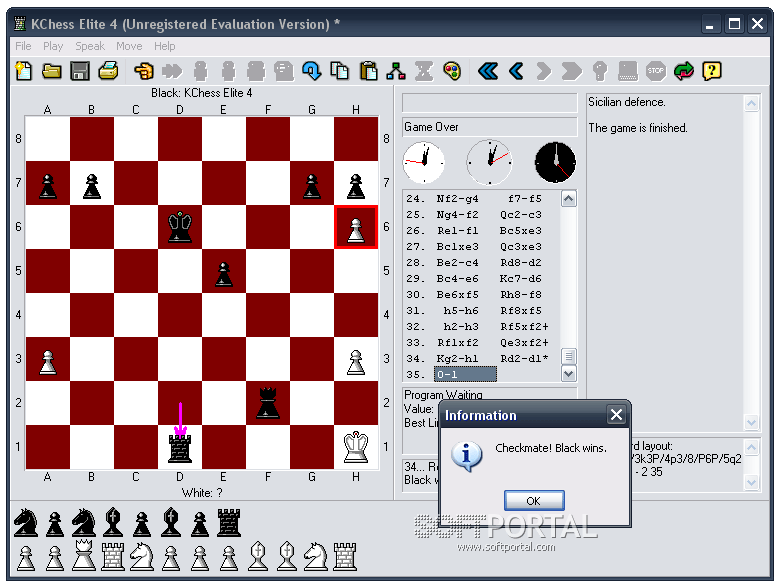
Task: Click move Bc4-e6 in the move list
Action: [457, 278]
